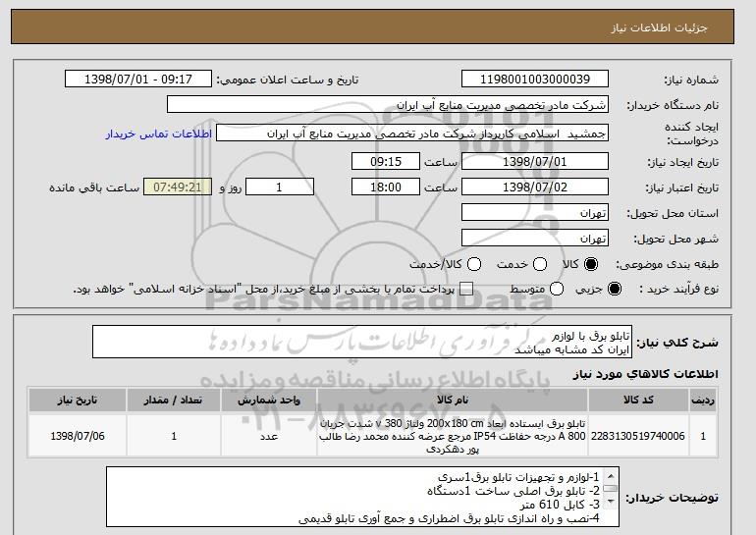This screenshot has height=535, width=756.
Task: Click the توضیحات خریدار label
Action: (x=673, y=498)
